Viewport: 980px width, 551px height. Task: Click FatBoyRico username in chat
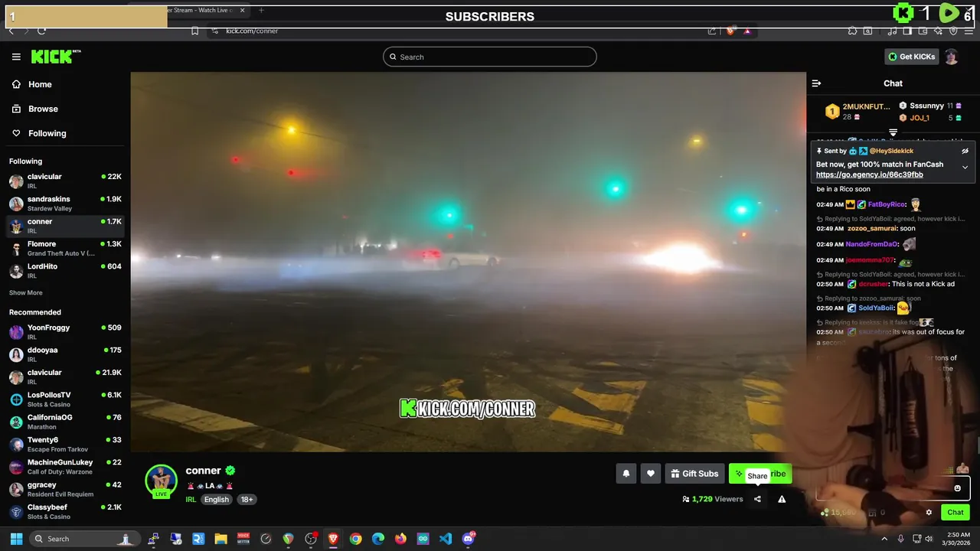[887, 204]
